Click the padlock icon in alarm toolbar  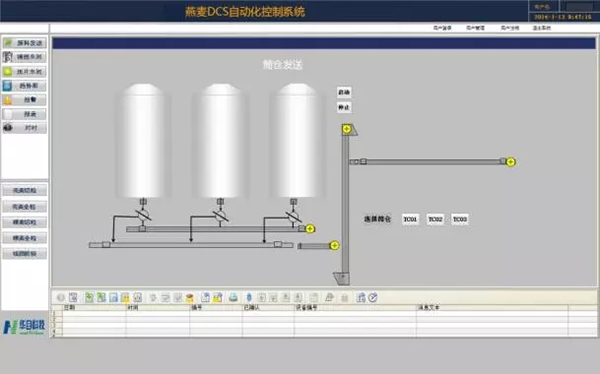(344, 297)
